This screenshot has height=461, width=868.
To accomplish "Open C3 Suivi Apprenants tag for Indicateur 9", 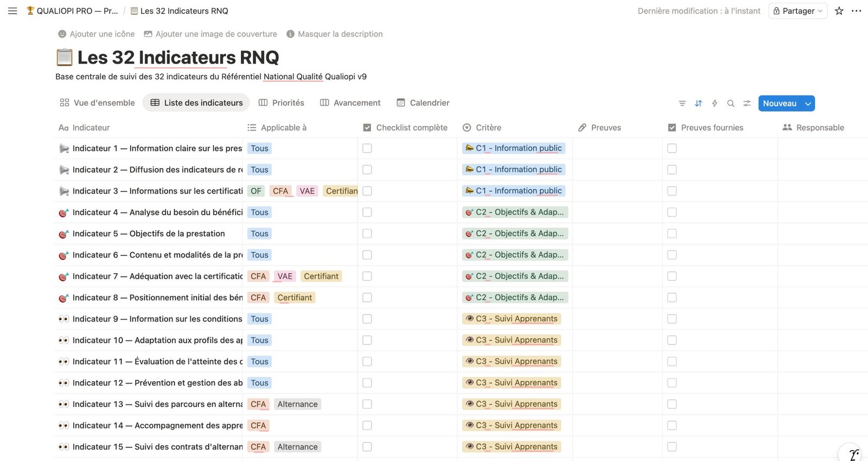I will [x=512, y=319].
